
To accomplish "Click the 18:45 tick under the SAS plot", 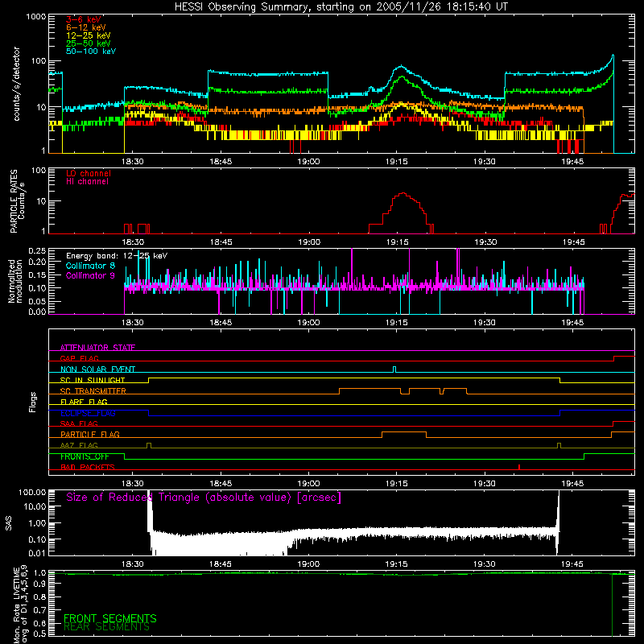I will coord(221,564).
